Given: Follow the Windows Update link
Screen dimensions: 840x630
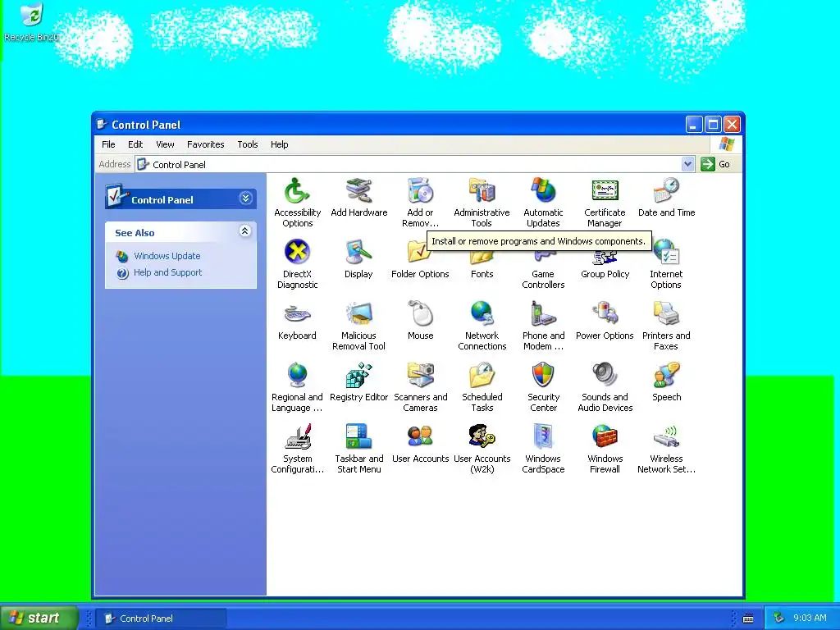Looking at the screenshot, I should [167, 256].
